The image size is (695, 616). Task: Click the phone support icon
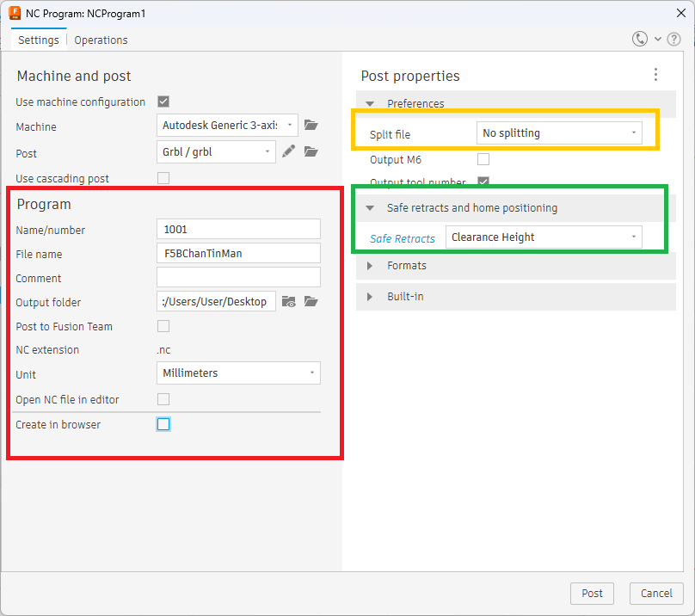coord(639,39)
